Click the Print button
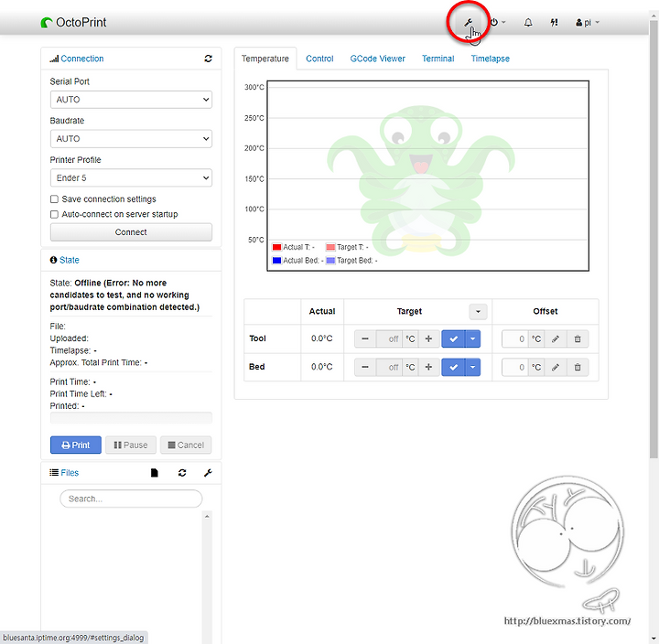 (76, 445)
